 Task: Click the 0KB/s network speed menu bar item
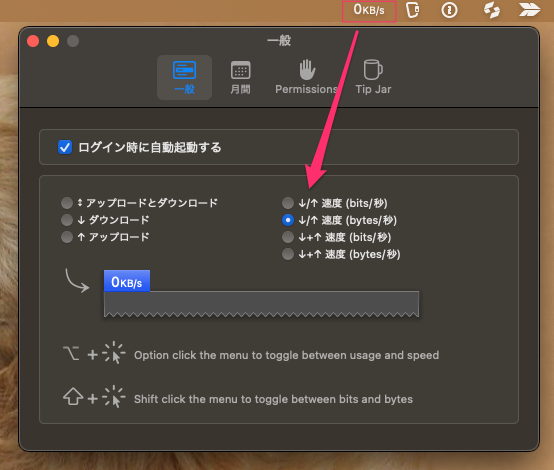pyautogui.click(x=369, y=10)
